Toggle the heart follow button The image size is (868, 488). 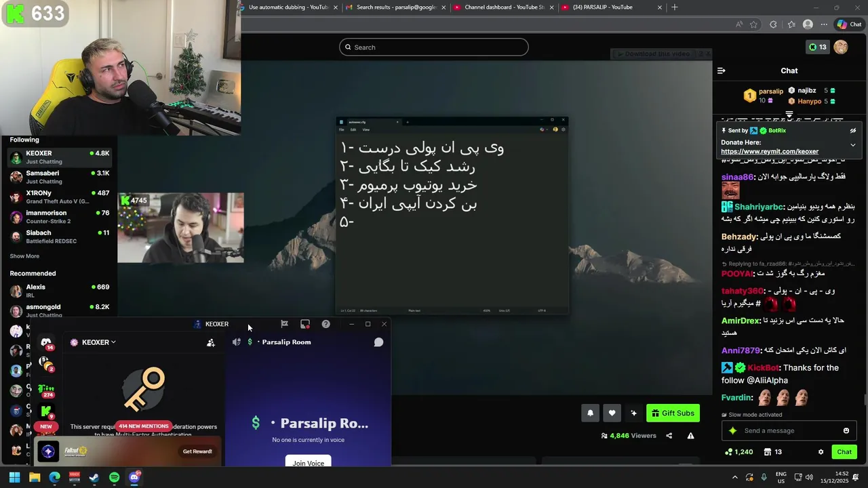click(x=612, y=413)
